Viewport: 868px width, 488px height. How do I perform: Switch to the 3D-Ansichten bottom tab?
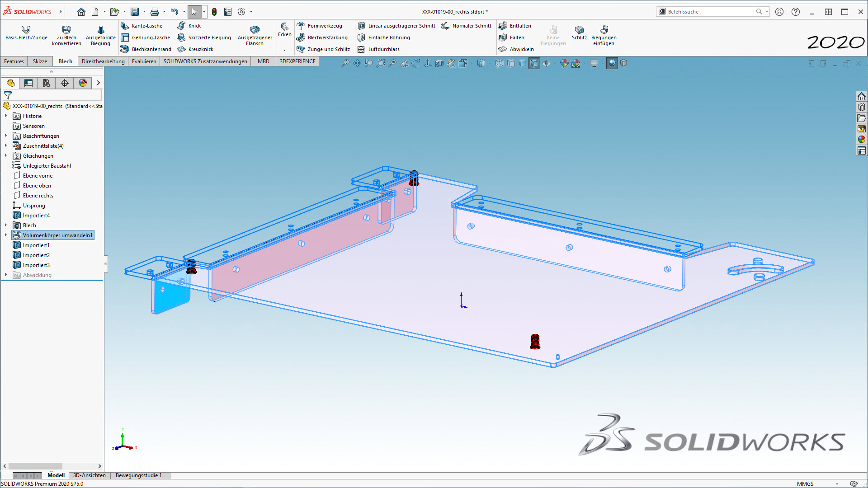click(89, 475)
